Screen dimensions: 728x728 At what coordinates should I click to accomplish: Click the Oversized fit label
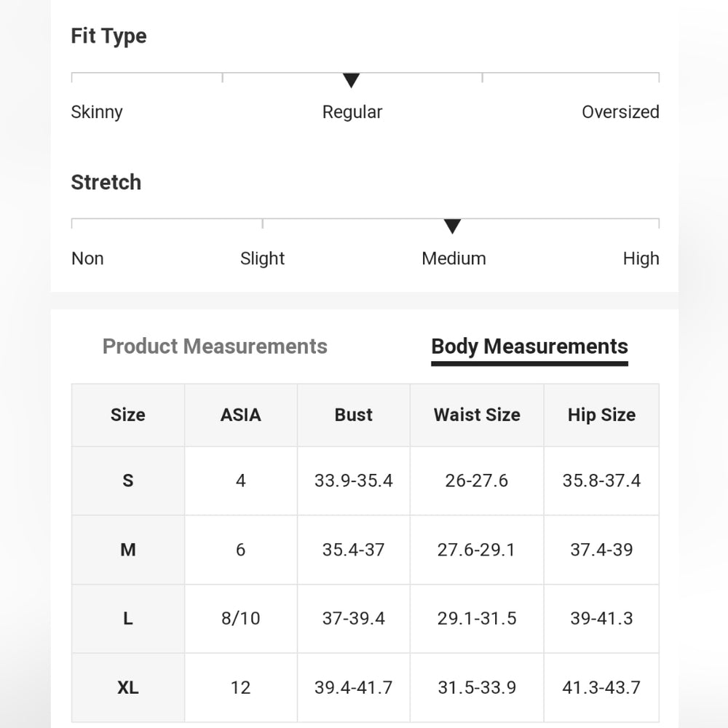(620, 112)
